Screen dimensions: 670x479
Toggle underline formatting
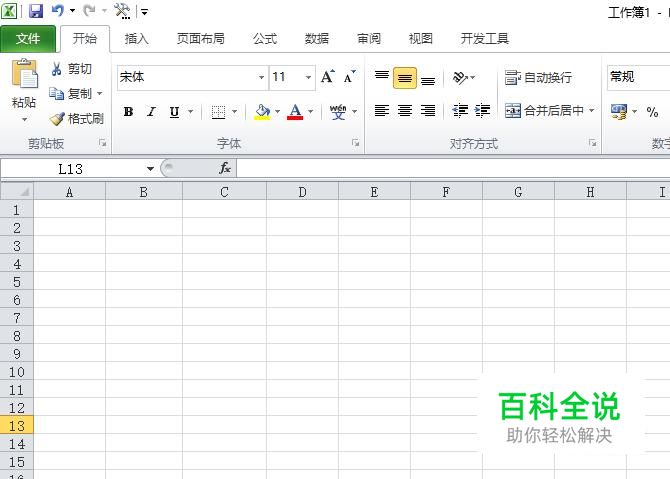(x=174, y=112)
